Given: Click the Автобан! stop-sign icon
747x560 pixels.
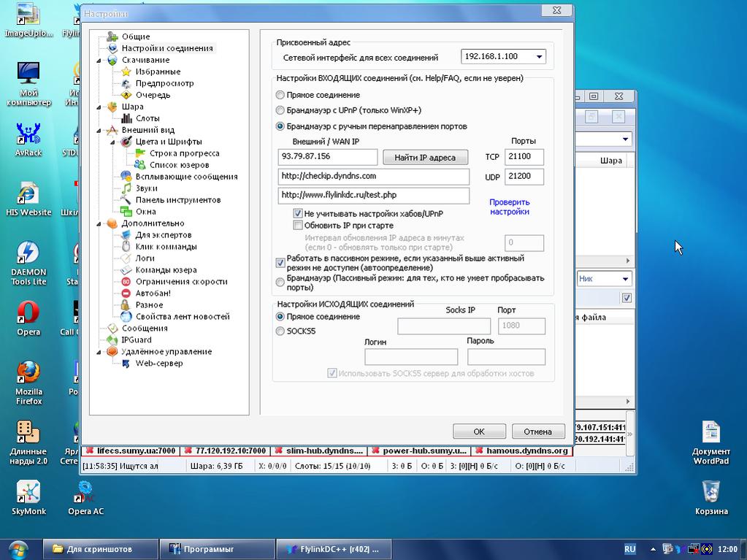Looking at the screenshot, I should coord(126,294).
